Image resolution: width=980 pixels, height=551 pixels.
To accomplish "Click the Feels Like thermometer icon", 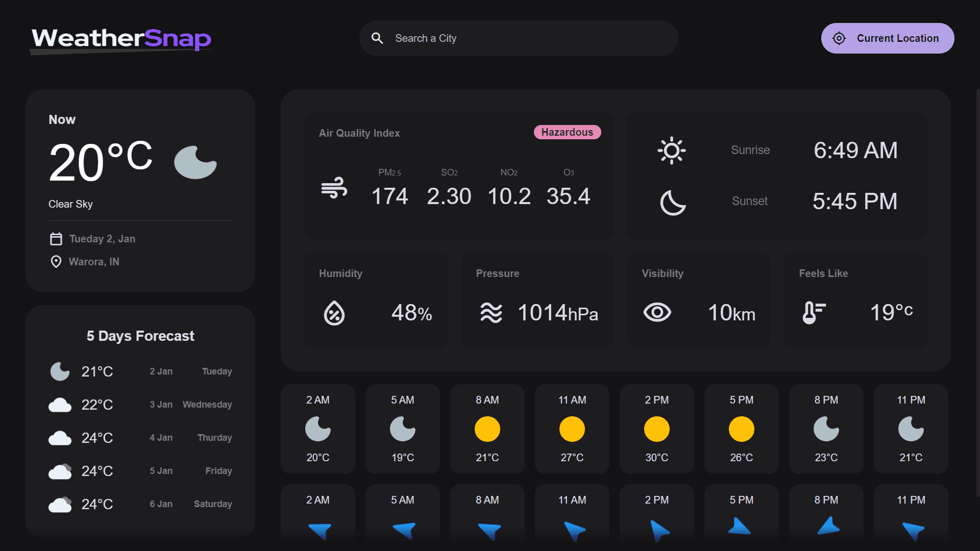I will (x=813, y=312).
